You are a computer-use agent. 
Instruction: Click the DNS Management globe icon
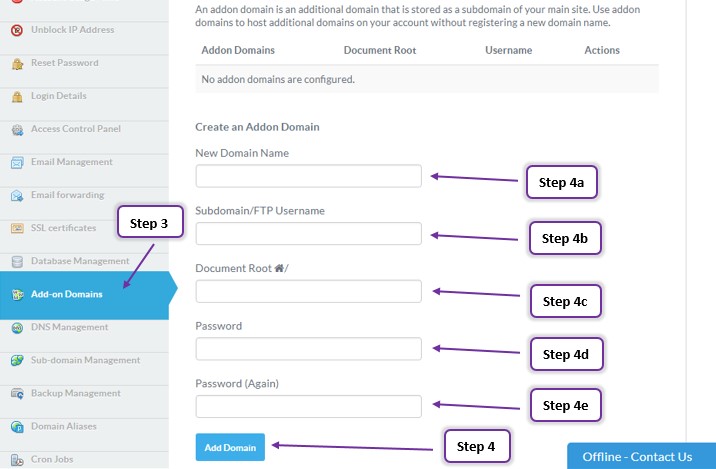(17, 328)
